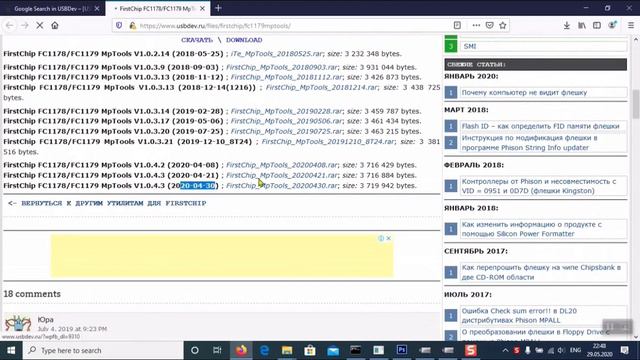Screen dimensions: 640x360
Task: Stop loading the page with X button
Action: click(40, 25)
